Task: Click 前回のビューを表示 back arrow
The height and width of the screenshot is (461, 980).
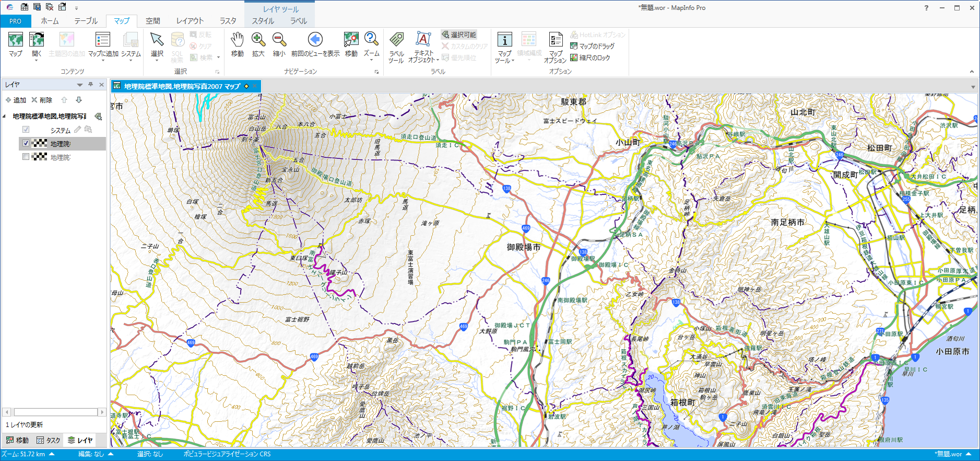Action: (315, 40)
